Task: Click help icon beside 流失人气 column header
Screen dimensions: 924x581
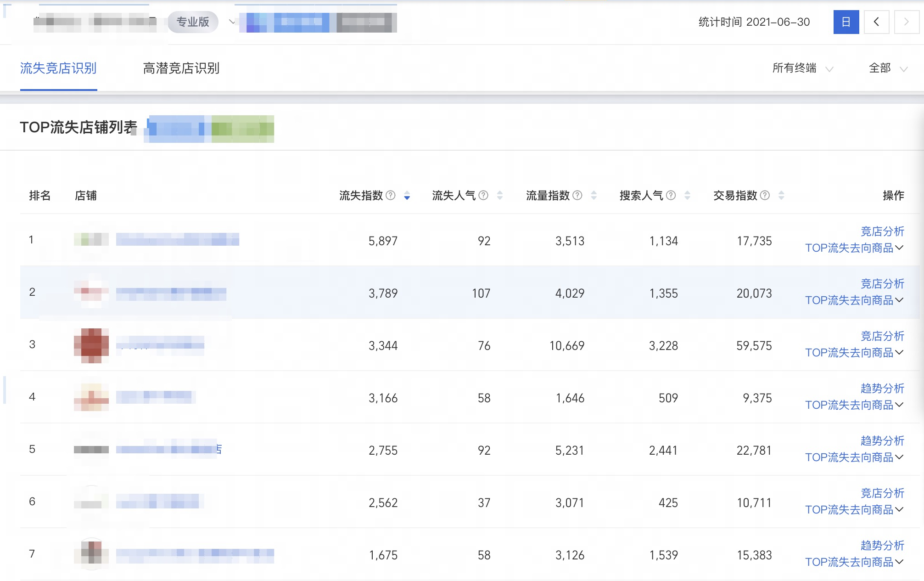Action: 483,195
